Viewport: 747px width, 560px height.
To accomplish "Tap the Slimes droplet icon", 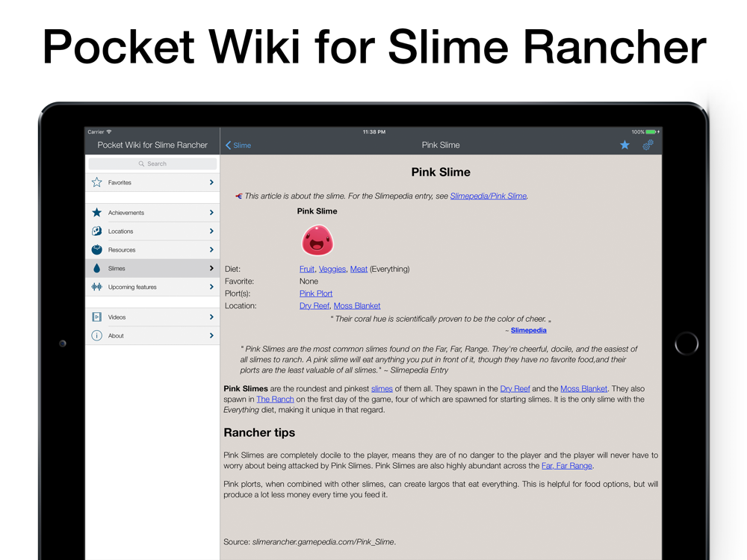I will coord(96,269).
